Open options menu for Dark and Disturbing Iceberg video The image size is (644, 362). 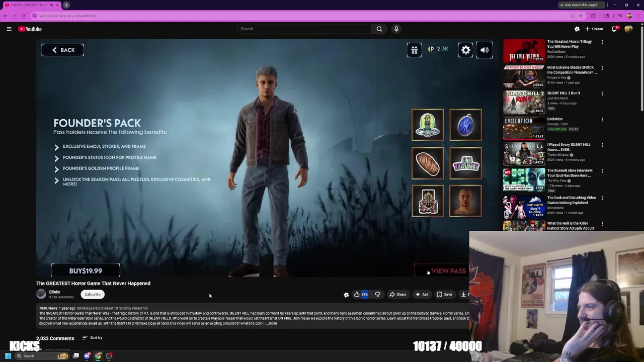point(602,198)
